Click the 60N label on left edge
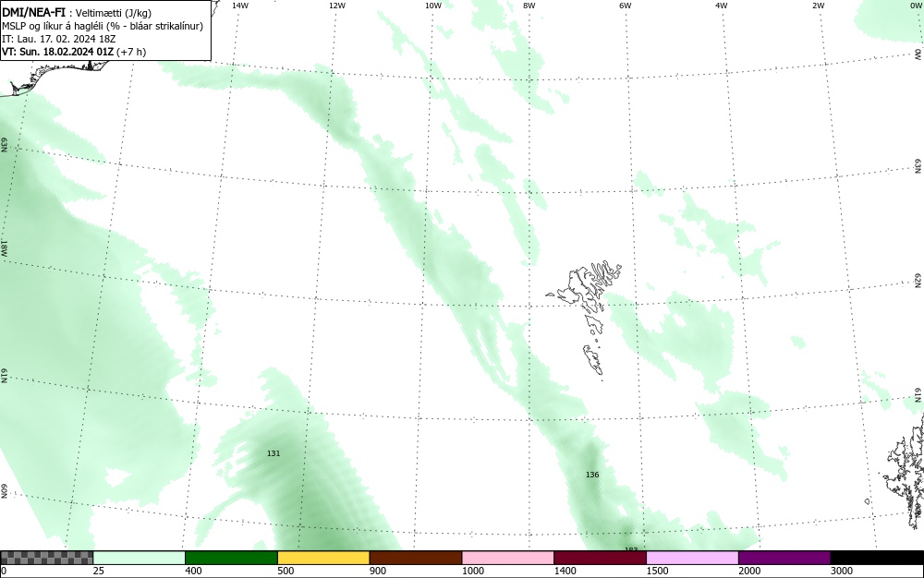Viewport: 924px width, 578px height. click(4, 491)
